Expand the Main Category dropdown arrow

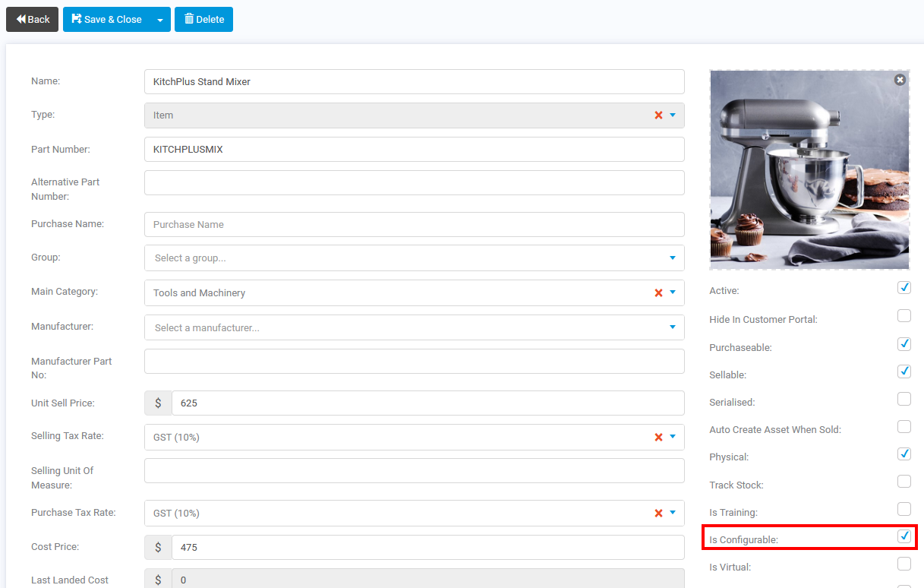(x=673, y=293)
